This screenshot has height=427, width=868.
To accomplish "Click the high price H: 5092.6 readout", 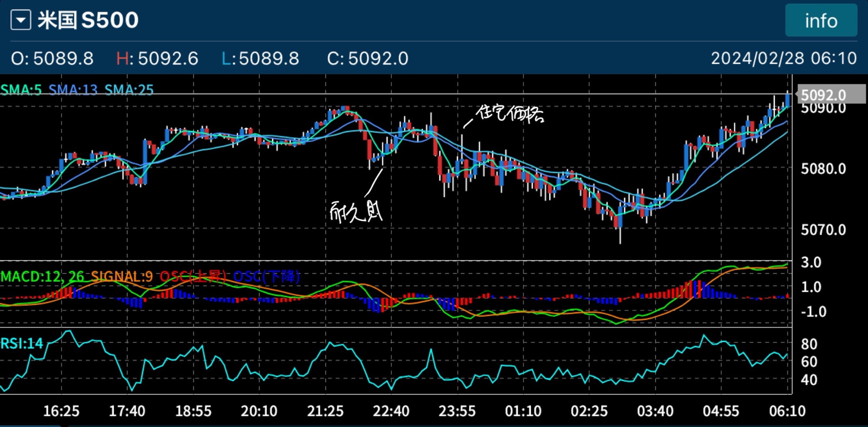I will (x=157, y=58).
